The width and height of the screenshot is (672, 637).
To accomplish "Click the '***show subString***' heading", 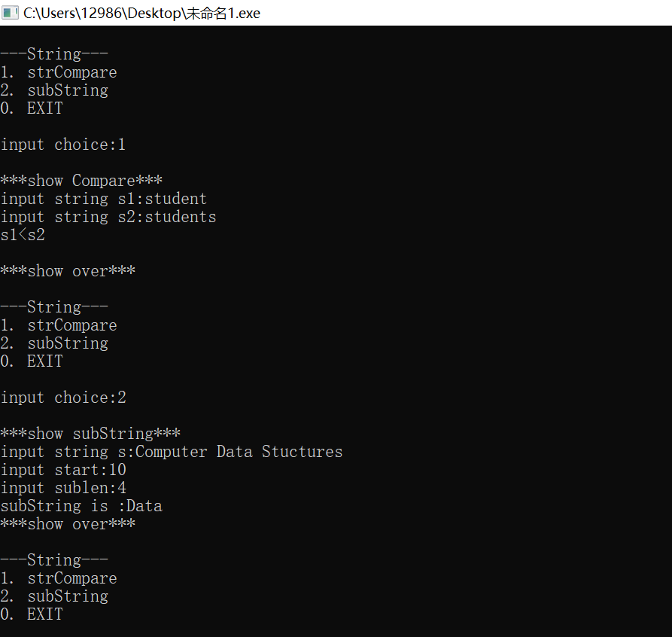I will click(90, 434).
